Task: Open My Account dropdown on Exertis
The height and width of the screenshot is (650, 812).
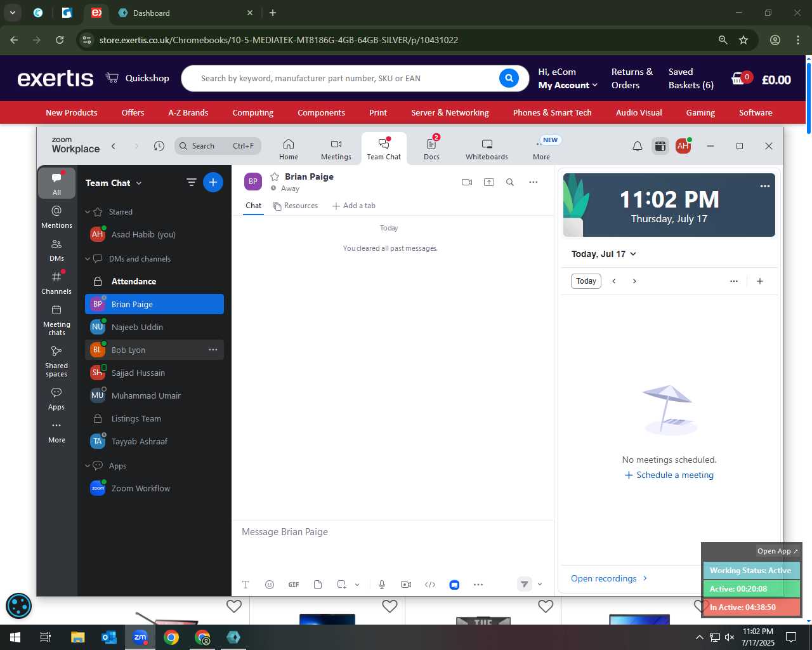Action: [x=568, y=85]
